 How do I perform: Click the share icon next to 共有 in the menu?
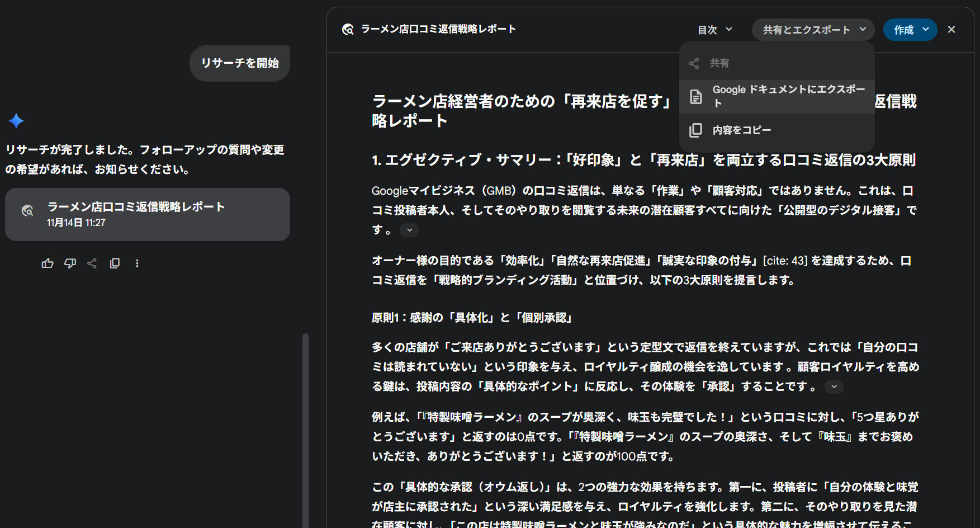[695, 63]
